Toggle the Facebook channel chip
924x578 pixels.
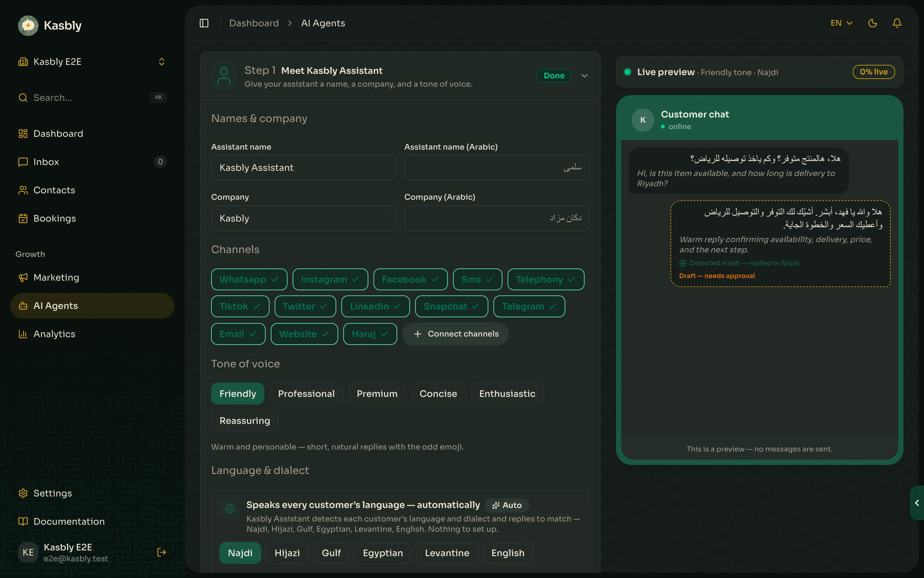click(x=410, y=279)
